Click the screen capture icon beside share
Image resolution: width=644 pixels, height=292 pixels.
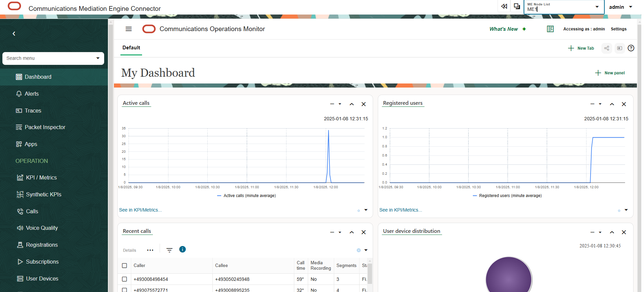[x=620, y=48]
